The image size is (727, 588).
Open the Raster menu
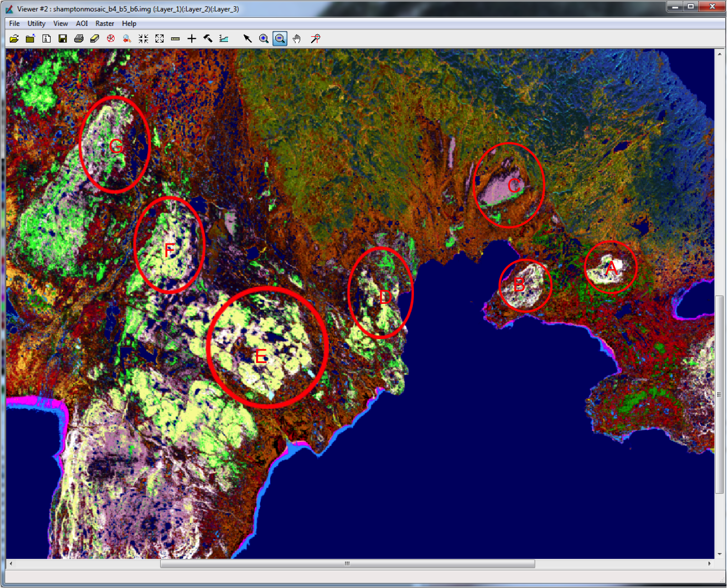click(x=105, y=23)
